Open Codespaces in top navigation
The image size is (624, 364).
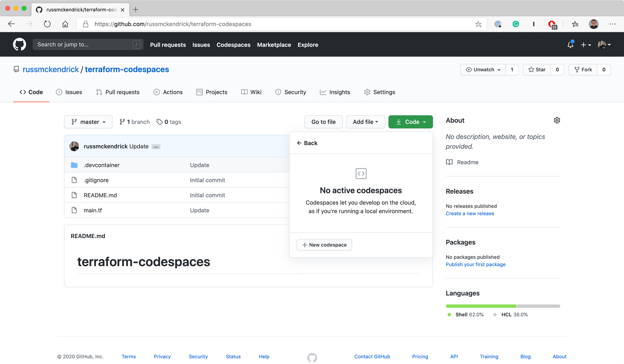pyautogui.click(x=233, y=45)
